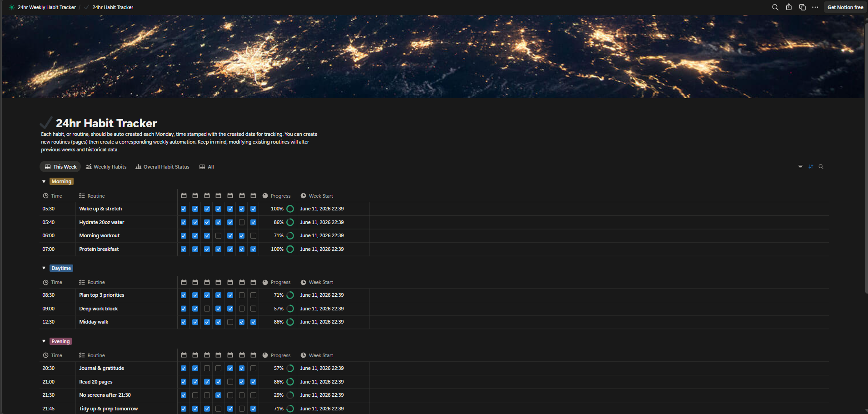Click the database search magnifier icon

821,167
